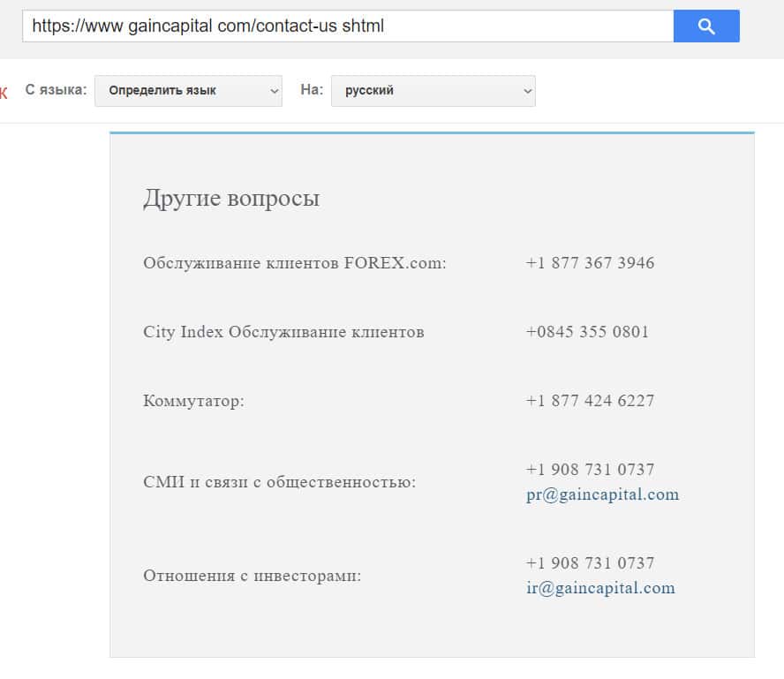Click the 'С языка:' label
The height and width of the screenshot is (679, 784).
[56, 90]
